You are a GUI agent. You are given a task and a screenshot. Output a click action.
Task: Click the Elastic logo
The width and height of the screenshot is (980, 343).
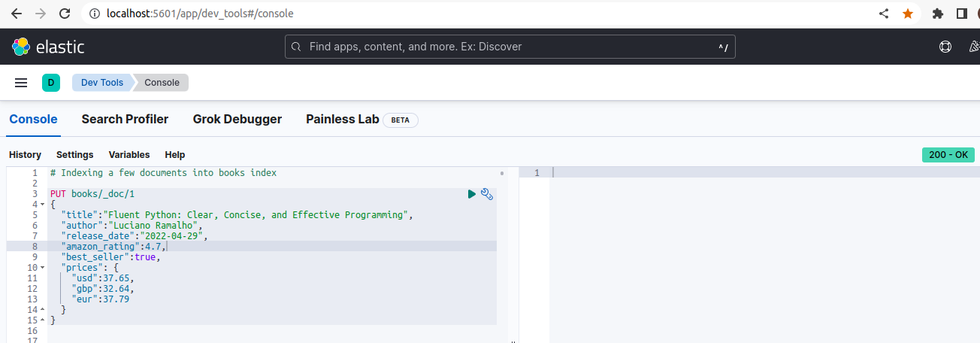(48, 47)
